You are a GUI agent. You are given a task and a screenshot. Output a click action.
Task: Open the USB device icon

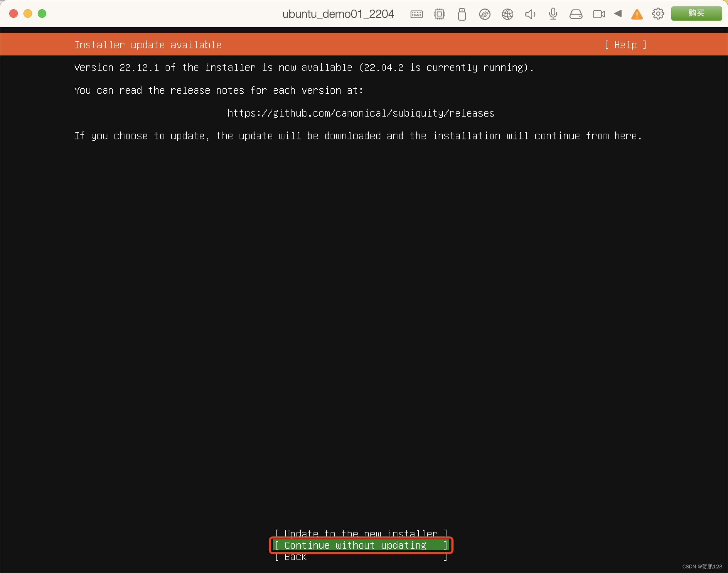click(461, 14)
